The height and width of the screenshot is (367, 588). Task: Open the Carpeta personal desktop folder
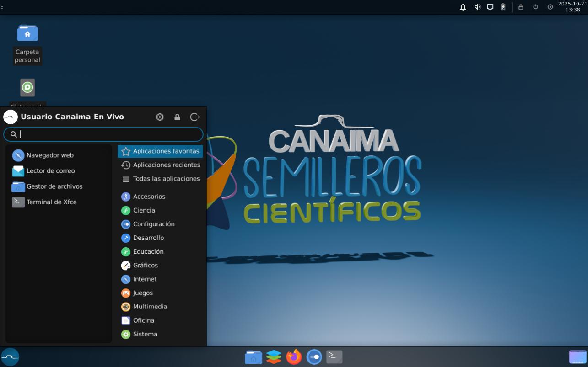point(27,34)
